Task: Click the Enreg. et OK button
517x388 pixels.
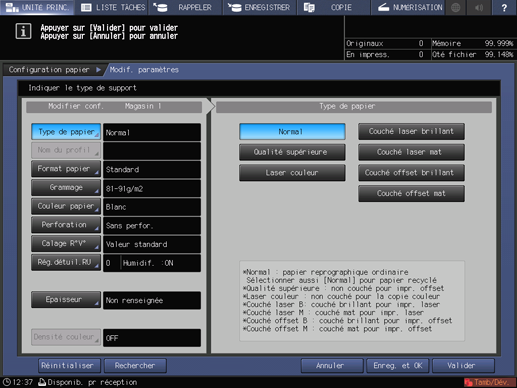Action: 398,366
